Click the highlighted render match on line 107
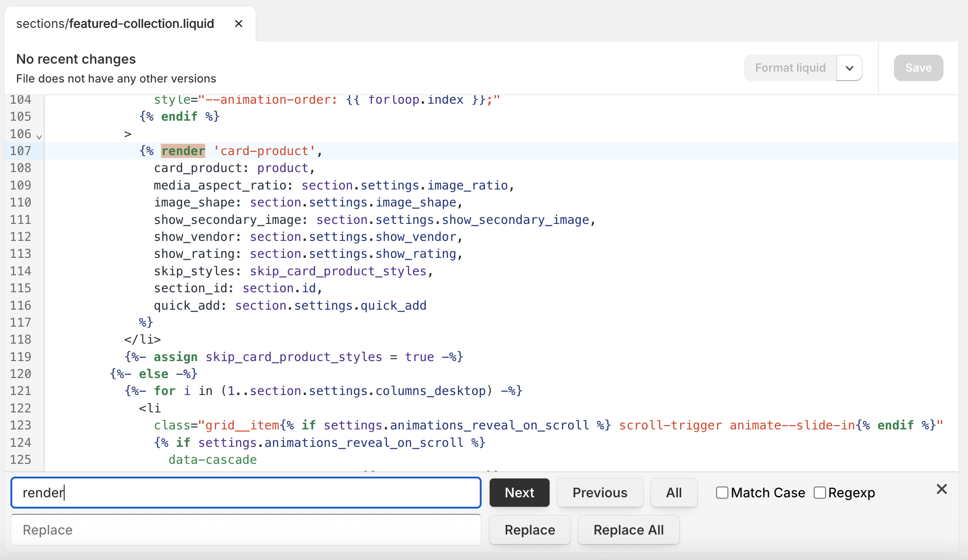 (x=183, y=151)
